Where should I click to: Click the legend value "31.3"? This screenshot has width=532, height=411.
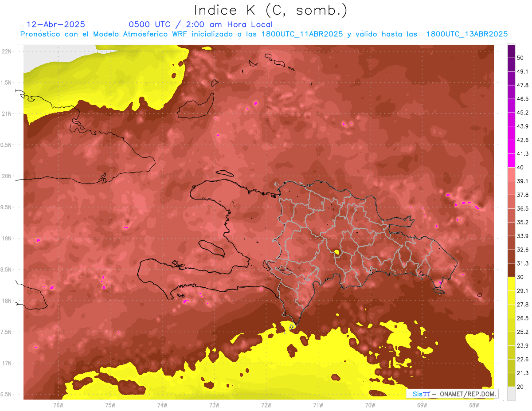click(523, 263)
